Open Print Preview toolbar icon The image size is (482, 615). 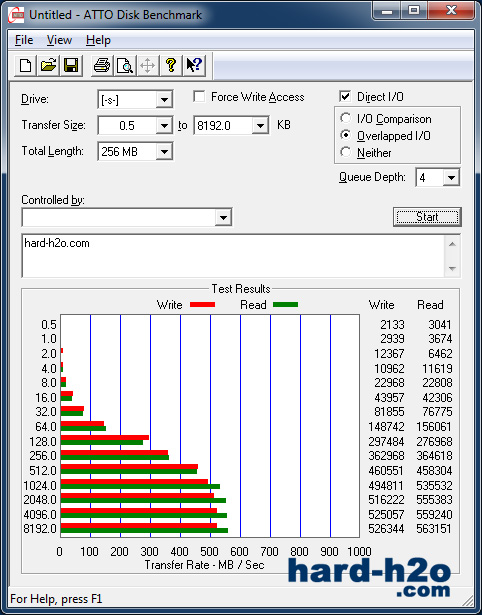click(x=125, y=65)
